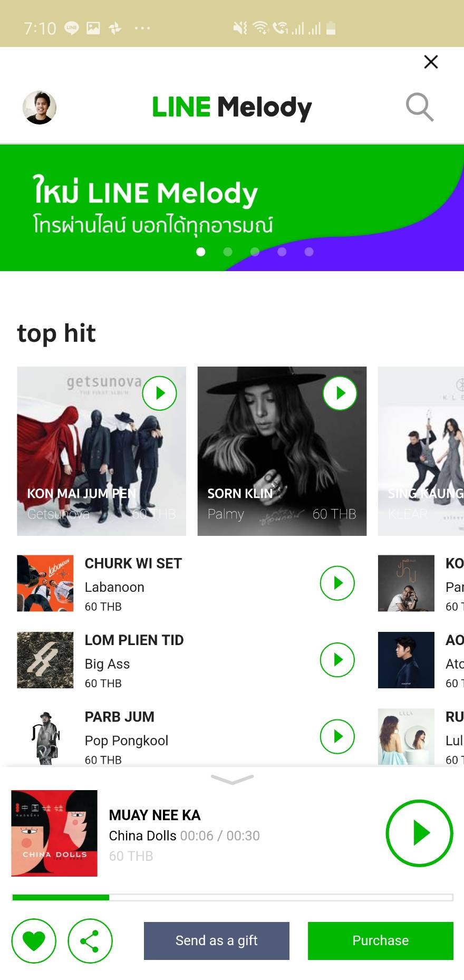The image size is (464, 980).
Task: Collapse the player panel with the chevron
Action: coord(232,779)
